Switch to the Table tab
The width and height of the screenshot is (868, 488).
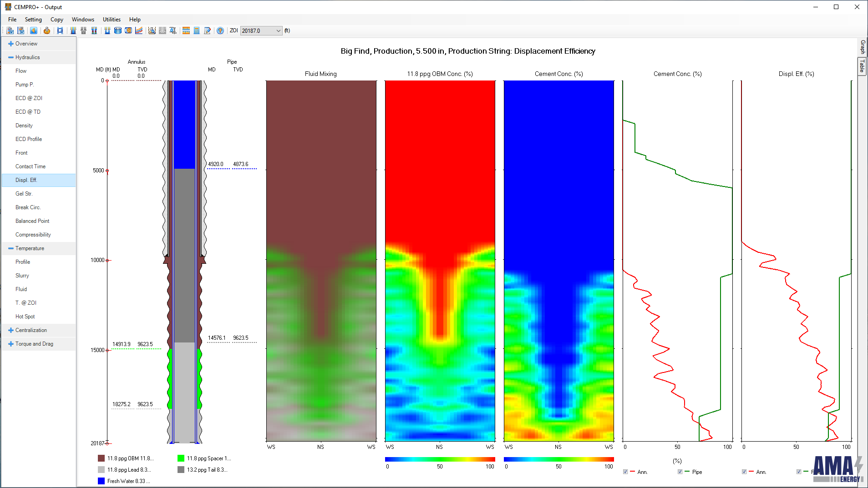[x=862, y=66]
